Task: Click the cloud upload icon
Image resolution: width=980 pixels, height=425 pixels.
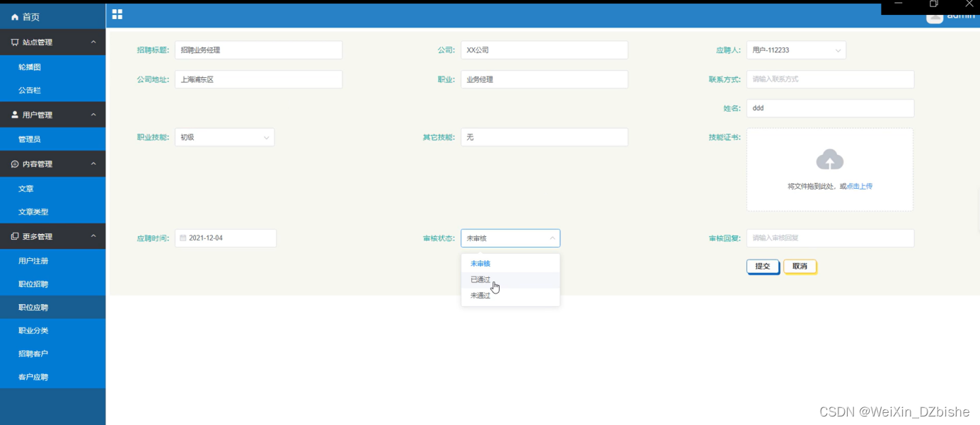Action: (830, 160)
